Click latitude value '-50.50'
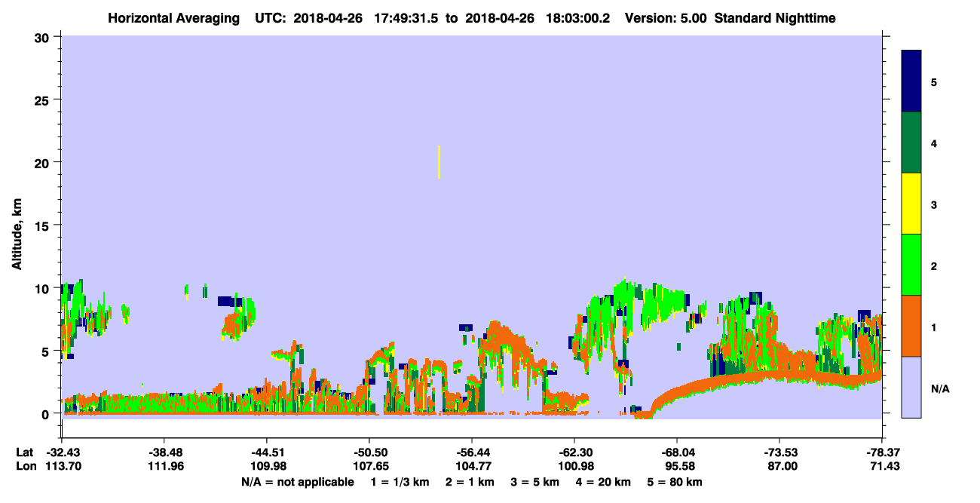 click(x=369, y=452)
